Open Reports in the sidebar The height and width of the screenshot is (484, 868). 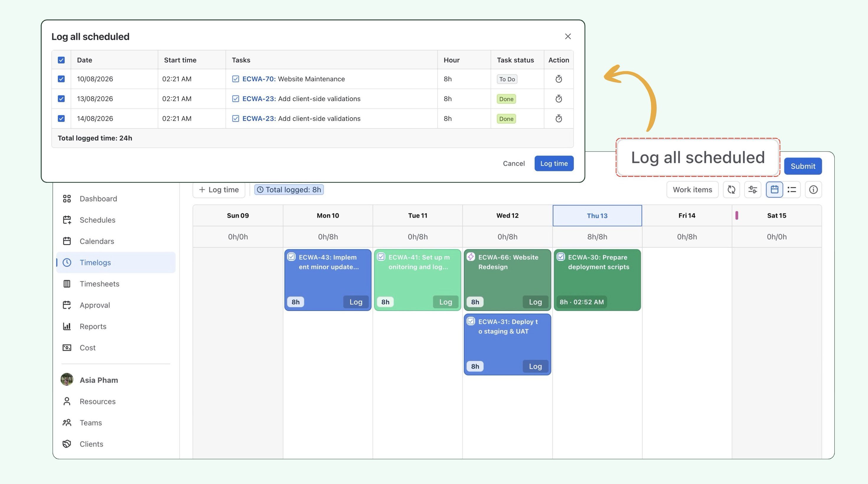[115, 326]
